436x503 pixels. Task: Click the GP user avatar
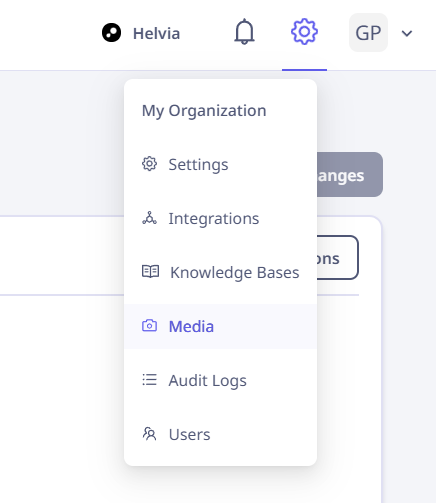click(x=368, y=33)
